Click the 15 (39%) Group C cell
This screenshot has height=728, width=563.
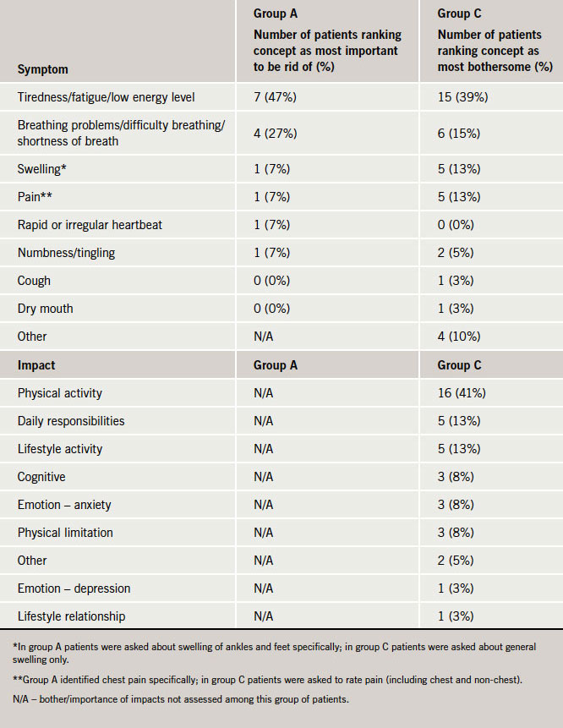click(462, 96)
